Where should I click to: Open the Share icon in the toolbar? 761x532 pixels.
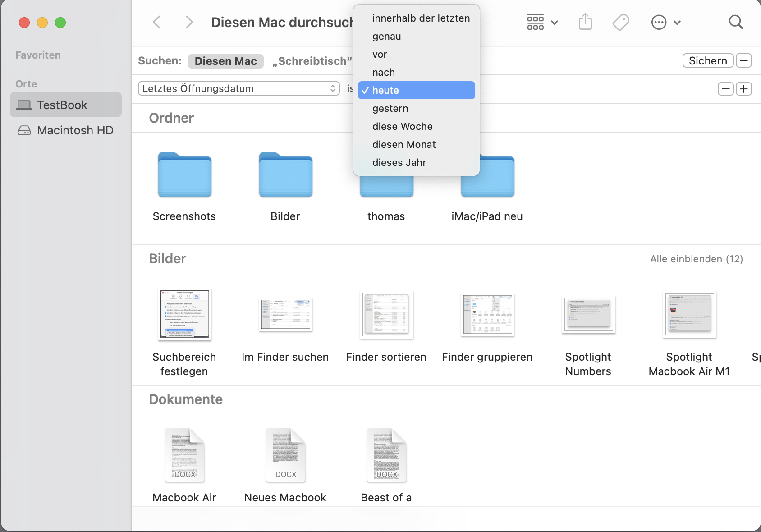(585, 22)
